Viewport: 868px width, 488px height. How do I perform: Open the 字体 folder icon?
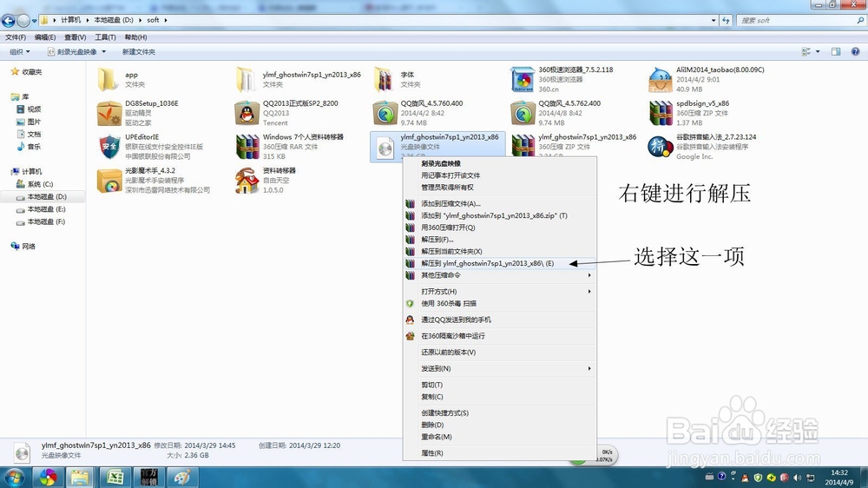[383, 79]
